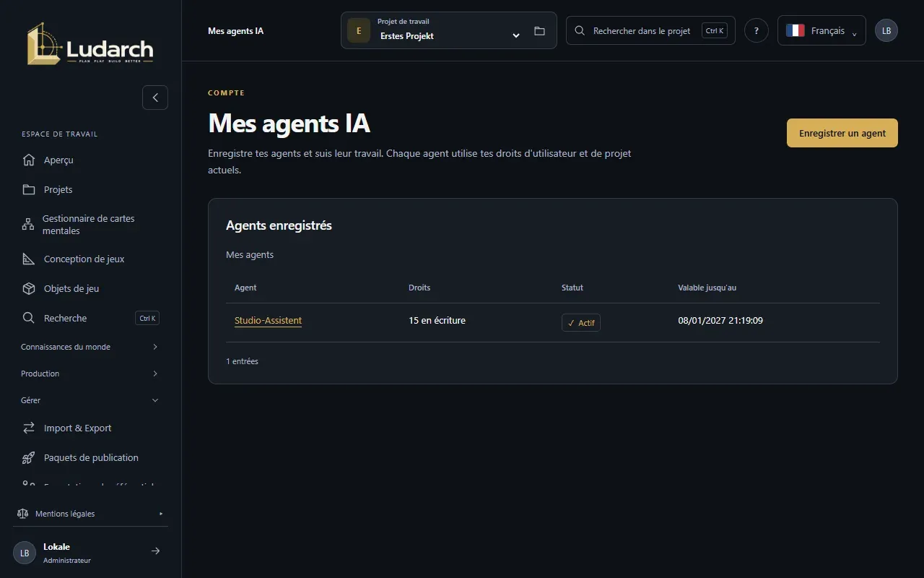The height and width of the screenshot is (578, 924).
Task: Click the Paquets de publication rocket icon
Action: [29, 457]
